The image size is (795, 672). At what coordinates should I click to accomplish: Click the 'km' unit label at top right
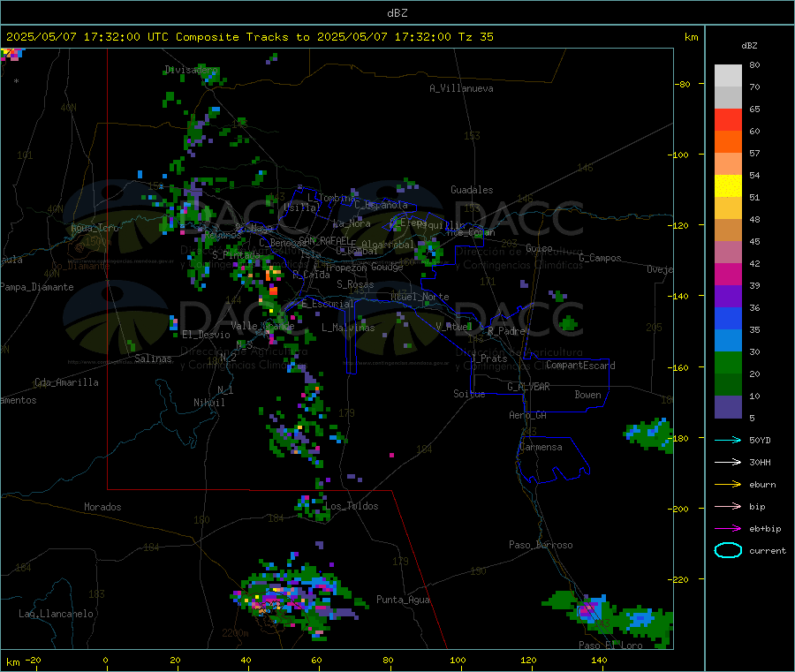point(691,37)
